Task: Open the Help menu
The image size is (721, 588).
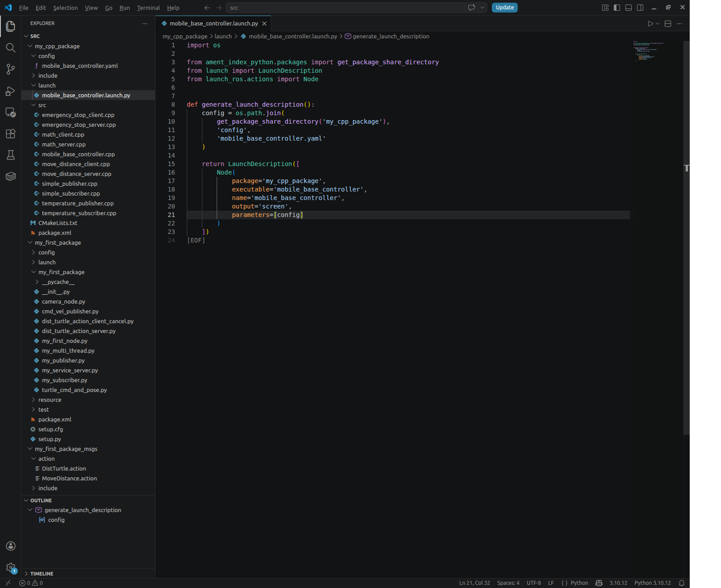Action: [x=173, y=8]
